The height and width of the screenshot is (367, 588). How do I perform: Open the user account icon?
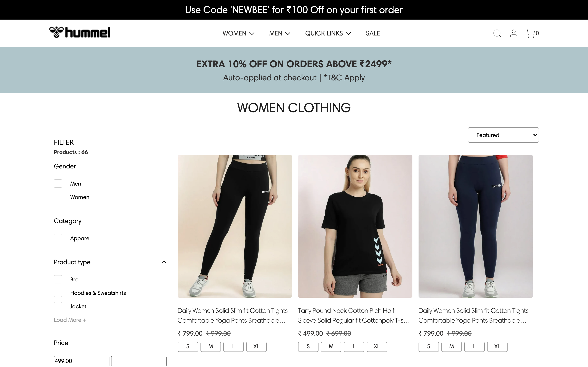click(x=513, y=33)
